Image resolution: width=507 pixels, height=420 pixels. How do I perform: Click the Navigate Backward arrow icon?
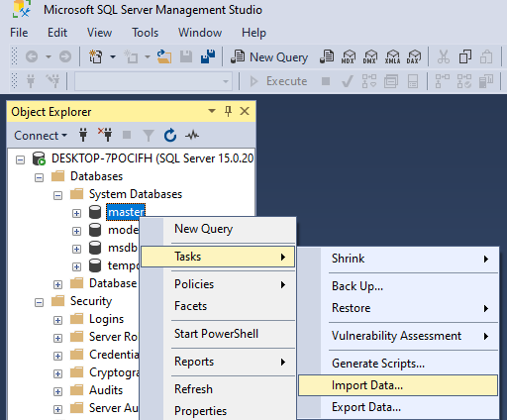click(x=32, y=56)
